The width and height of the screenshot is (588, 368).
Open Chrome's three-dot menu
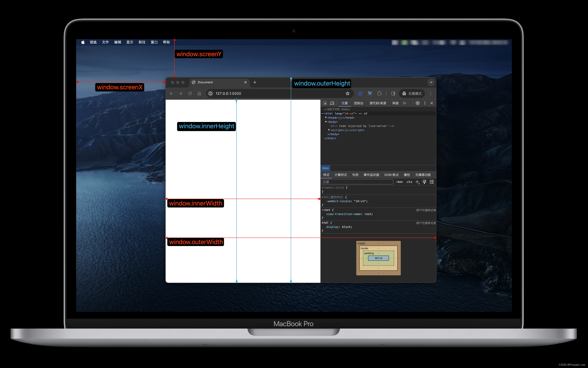[x=430, y=93]
